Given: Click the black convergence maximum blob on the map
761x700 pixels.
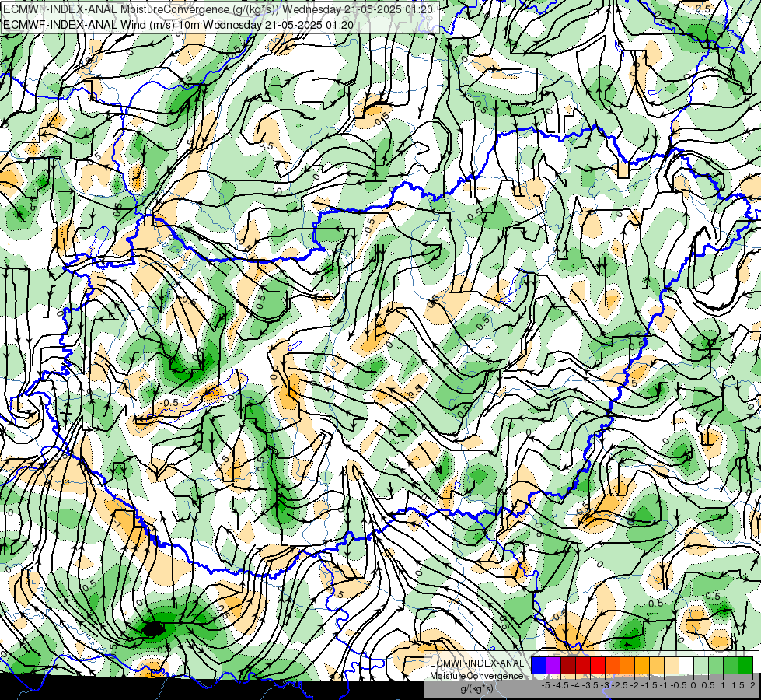Looking at the screenshot, I should (x=153, y=629).
